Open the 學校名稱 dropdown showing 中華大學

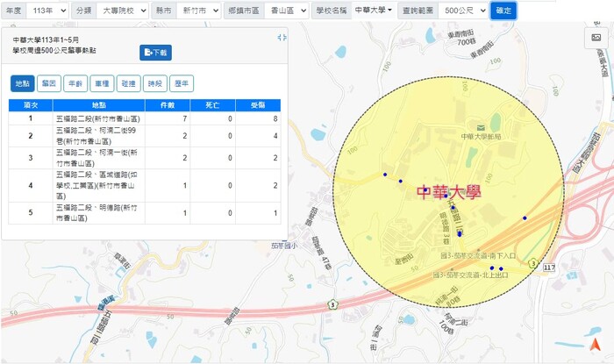click(x=373, y=11)
